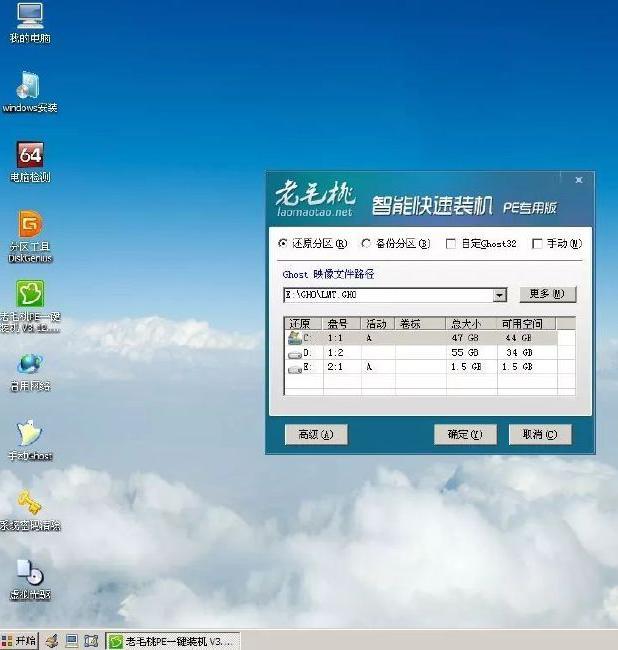Open the 我的电脑 desktop icon
618x650 pixels.
[x=30, y=23]
